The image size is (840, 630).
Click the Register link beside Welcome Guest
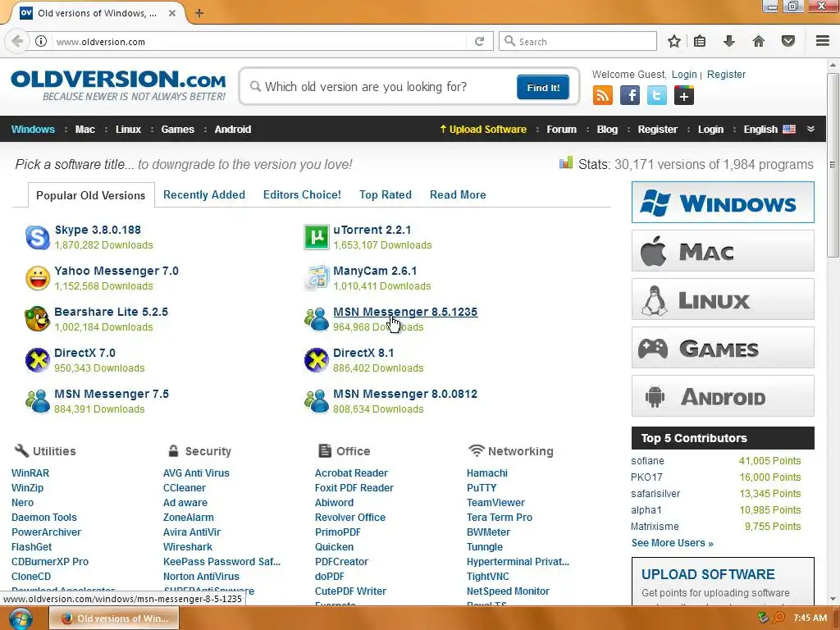[726, 75]
